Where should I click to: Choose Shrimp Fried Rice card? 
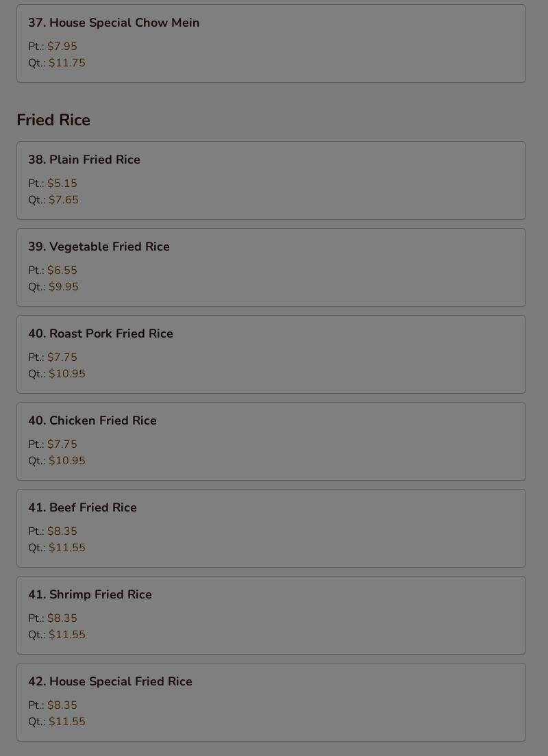pyautogui.click(x=271, y=615)
